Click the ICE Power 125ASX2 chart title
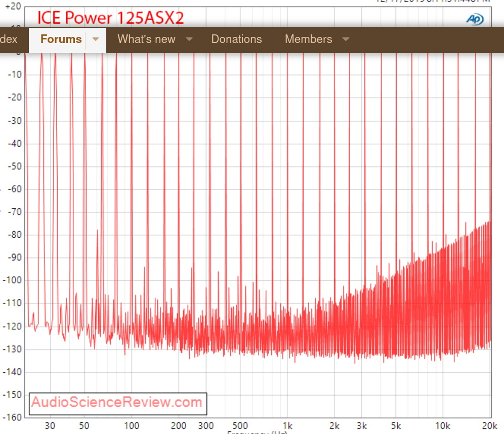Viewport: 504px width, 434px height. tap(111, 17)
